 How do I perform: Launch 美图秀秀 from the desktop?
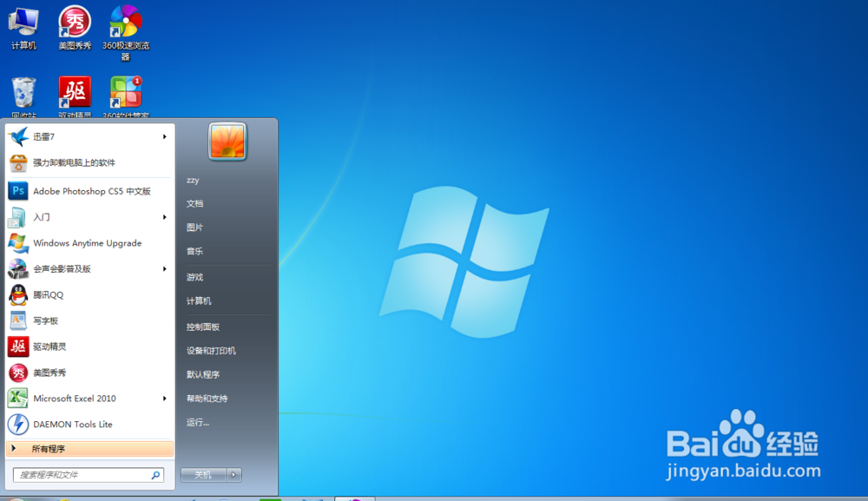[74, 22]
